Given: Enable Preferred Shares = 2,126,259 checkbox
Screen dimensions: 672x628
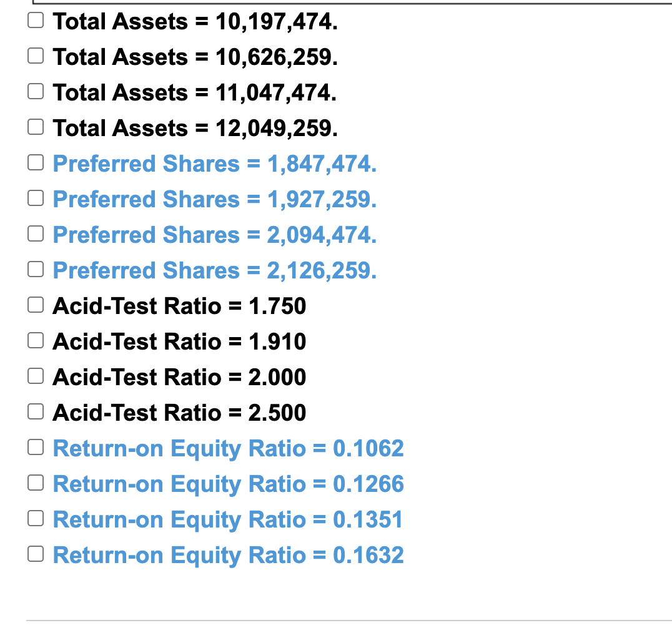Looking at the screenshot, I should [36, 269].
